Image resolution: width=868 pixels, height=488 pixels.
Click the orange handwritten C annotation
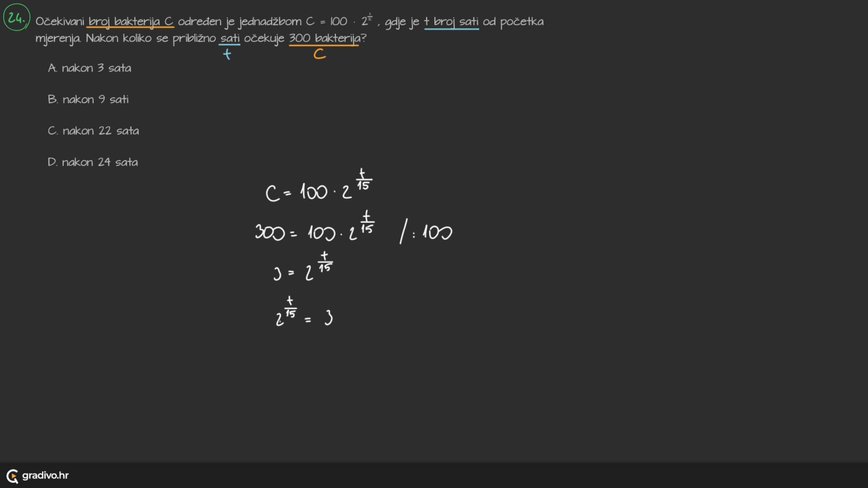[x=320, y=55]
